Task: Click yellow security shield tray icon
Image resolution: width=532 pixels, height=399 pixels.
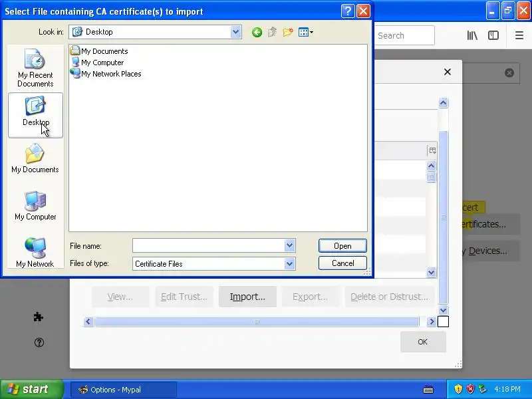Action: (x=458, y=389)
